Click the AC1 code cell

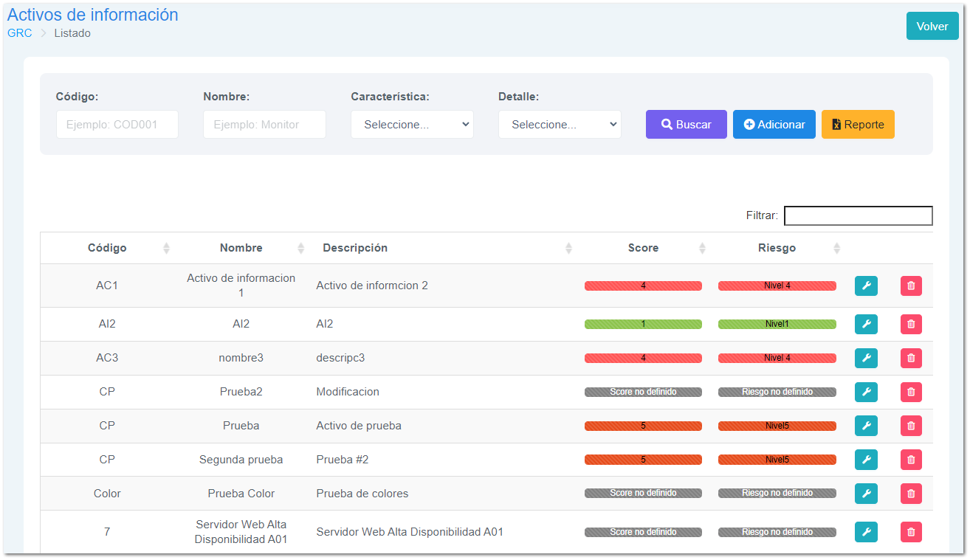tap(107, 286)
